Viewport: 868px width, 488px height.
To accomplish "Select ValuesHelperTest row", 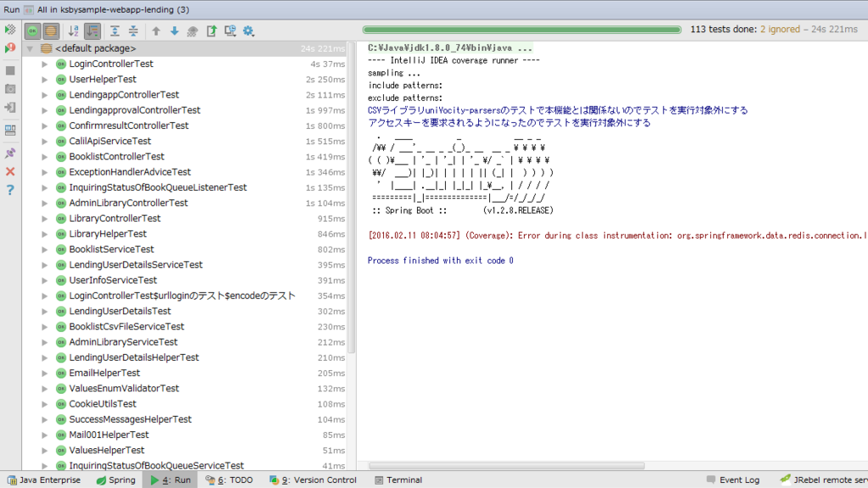I will pos(185,451).
